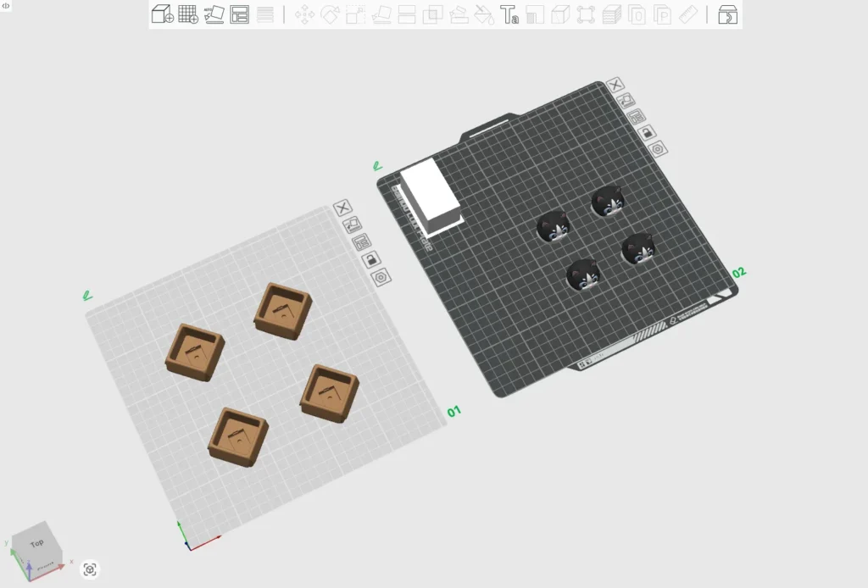Open plate 02 settings gear
Image resolution: width=868 pixels, height=588 pixels.
658,149
